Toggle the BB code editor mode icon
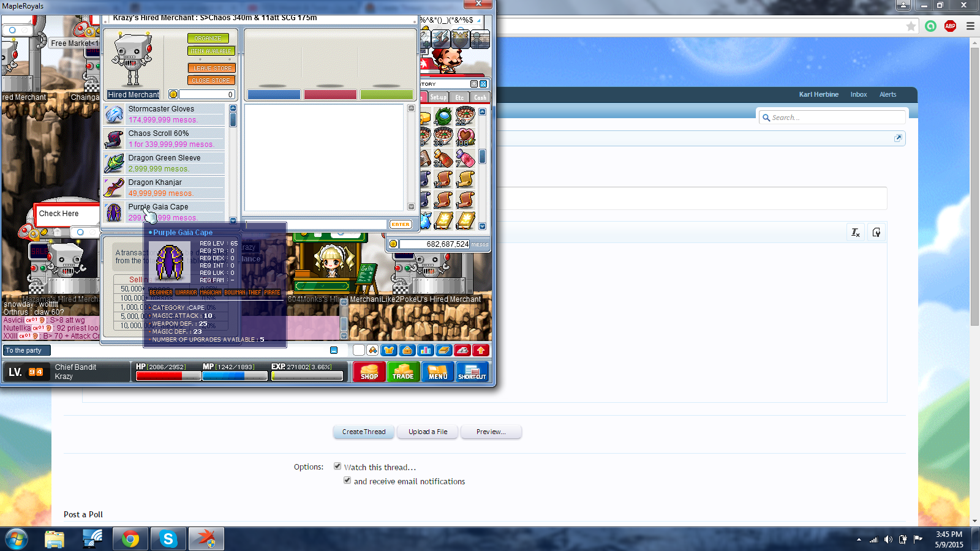The width and height of the screenshot is (980, 551). [x=876, y=232]
